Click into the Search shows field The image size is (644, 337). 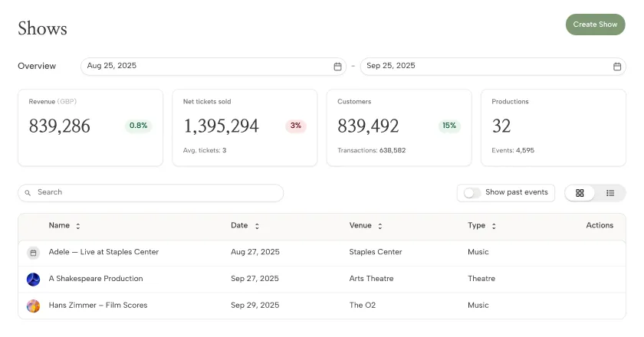tap(151, 192)
